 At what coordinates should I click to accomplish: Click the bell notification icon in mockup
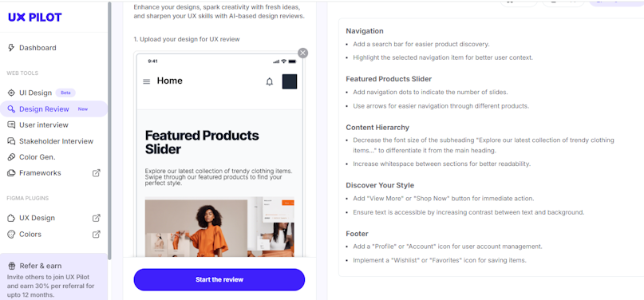click(270, 81)
